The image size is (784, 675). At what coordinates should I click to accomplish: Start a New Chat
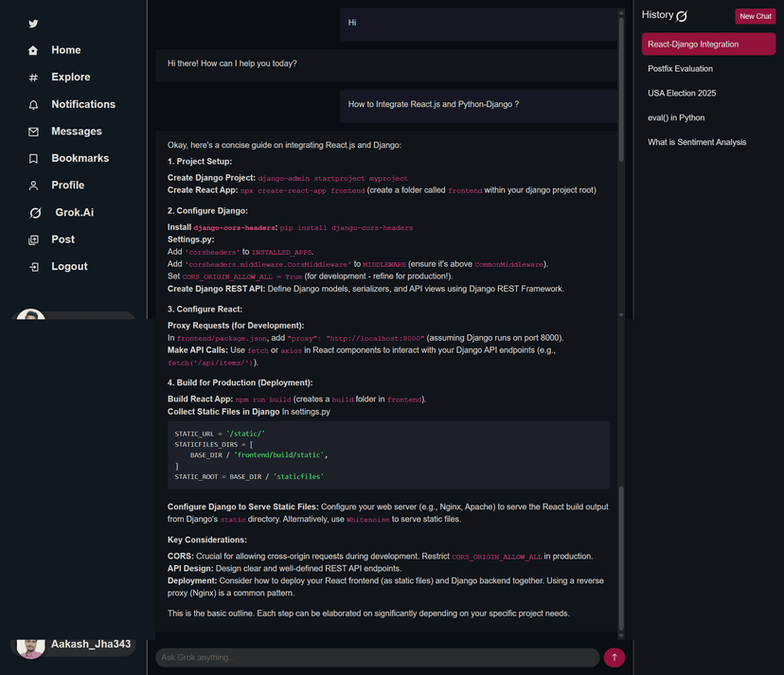point(755,16)
